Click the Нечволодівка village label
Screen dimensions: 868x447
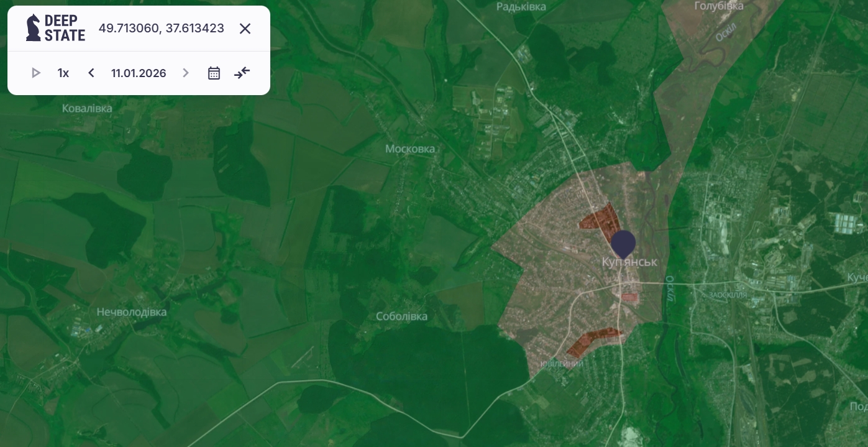click(132, 312)
